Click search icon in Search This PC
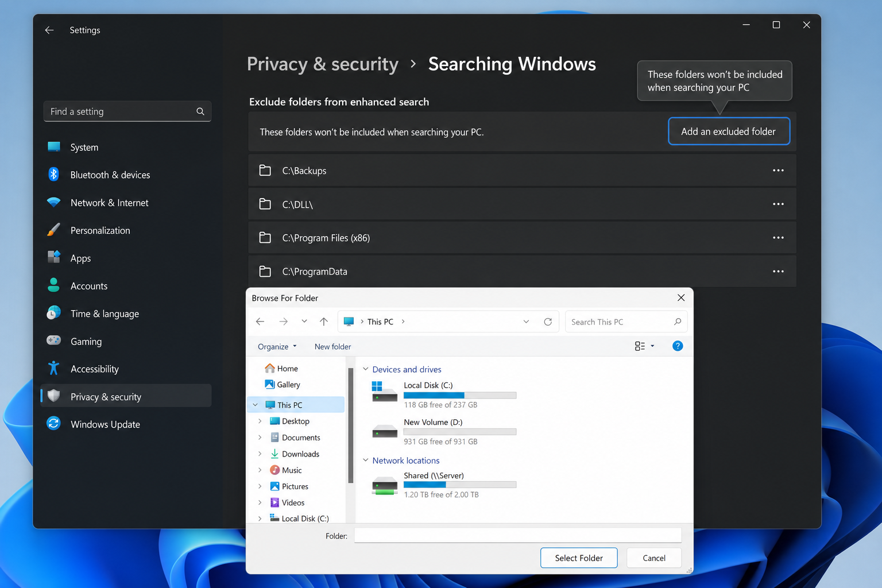 [x=678, y=322]
